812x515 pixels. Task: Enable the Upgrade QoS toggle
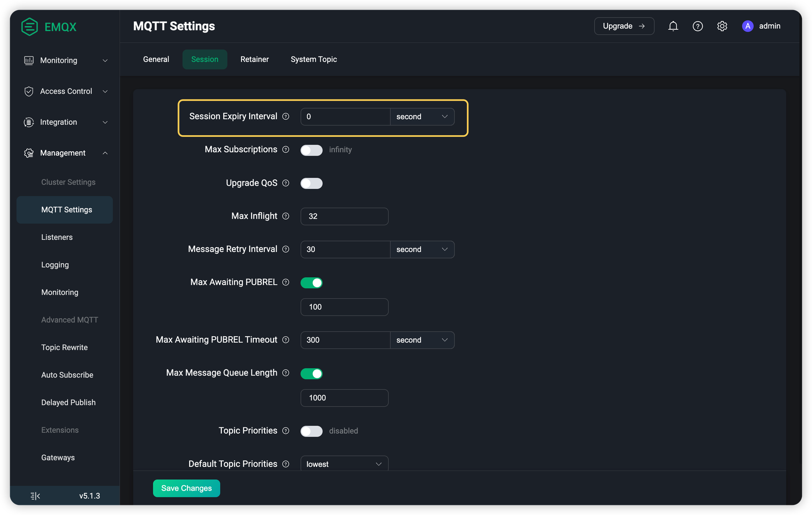point(312,183)
